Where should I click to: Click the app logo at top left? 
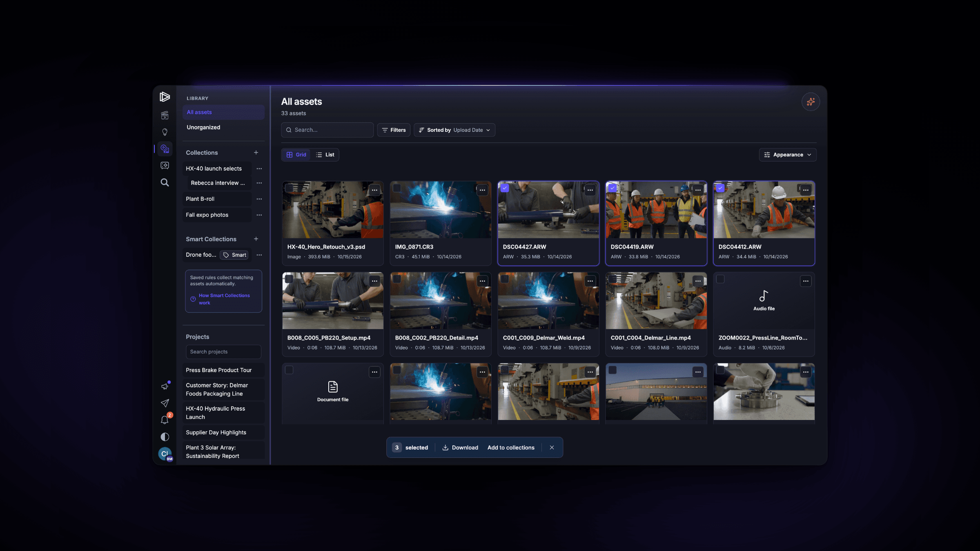tap(165, 97)
